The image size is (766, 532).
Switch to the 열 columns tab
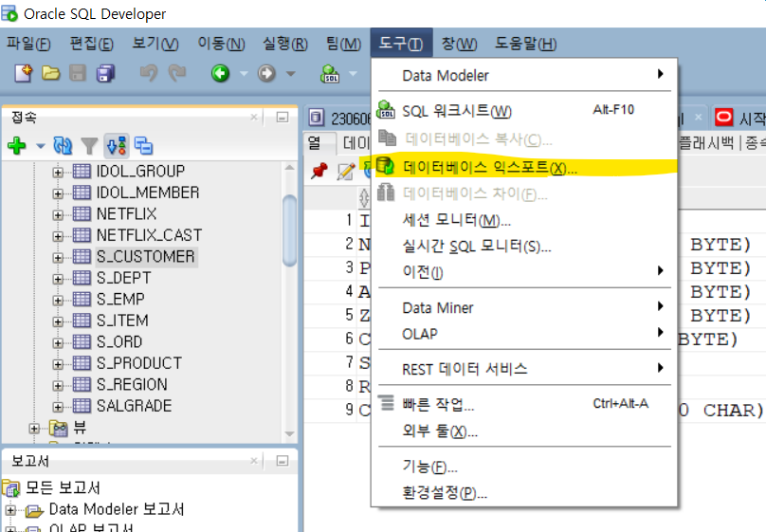[x=315, y=143]
